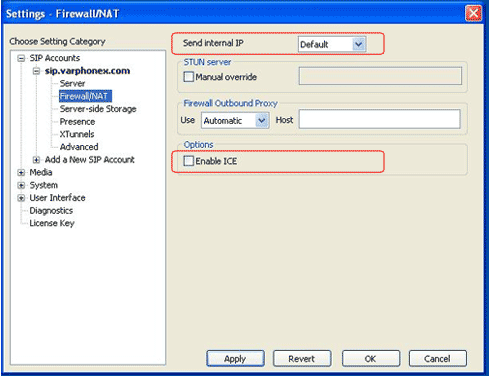489x376 pixels.
Task: Click the Revert button
Action: 302,359
